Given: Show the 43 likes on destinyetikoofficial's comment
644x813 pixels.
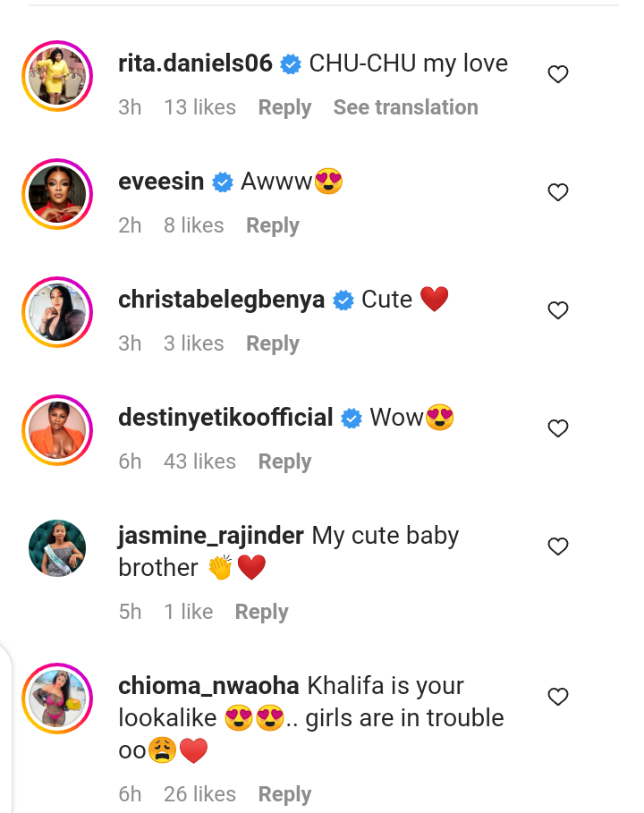Looking at the screenshot, I should pos(199,462).
